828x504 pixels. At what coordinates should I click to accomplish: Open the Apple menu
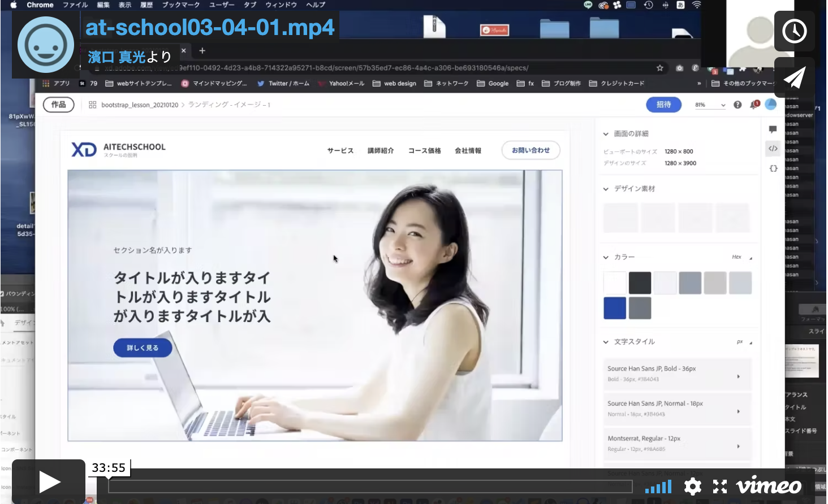click(x=14, y=5)
